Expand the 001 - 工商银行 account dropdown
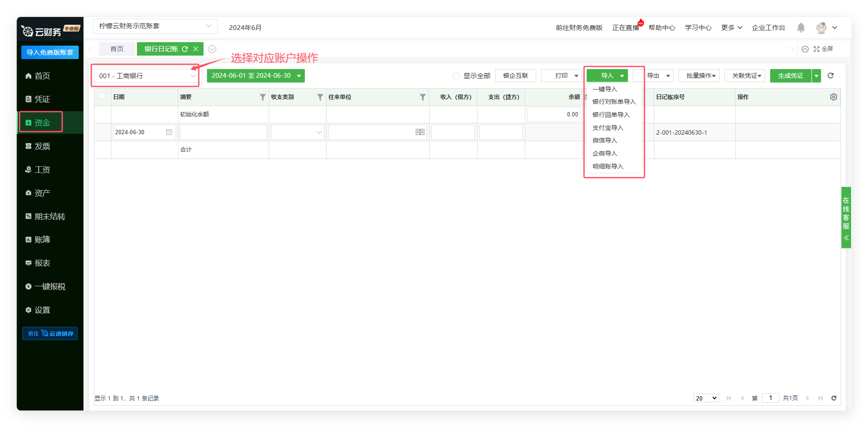This screenshot has height=427, width=868. tap(193, 76)
